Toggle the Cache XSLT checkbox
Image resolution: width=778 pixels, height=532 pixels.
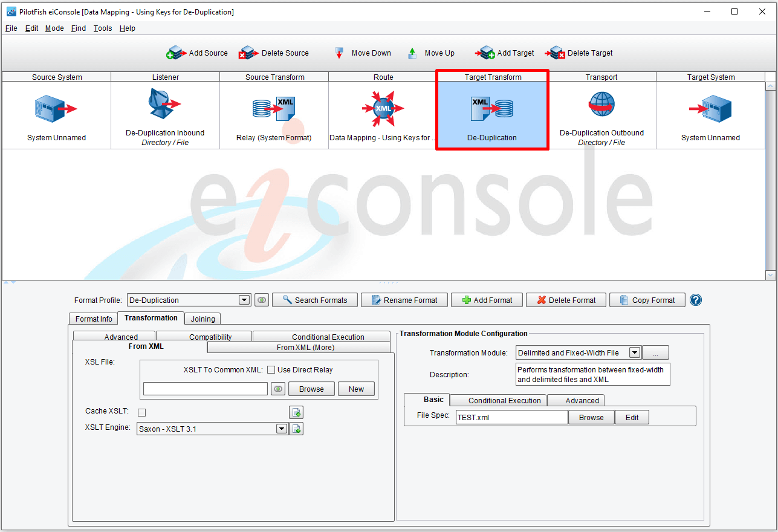point(141,412)
